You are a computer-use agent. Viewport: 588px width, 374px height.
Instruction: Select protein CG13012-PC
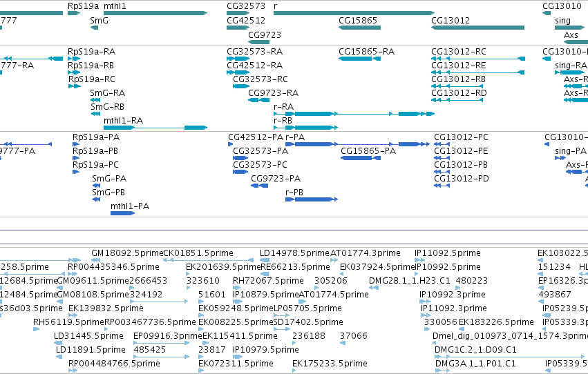click(x=442, y=144)
